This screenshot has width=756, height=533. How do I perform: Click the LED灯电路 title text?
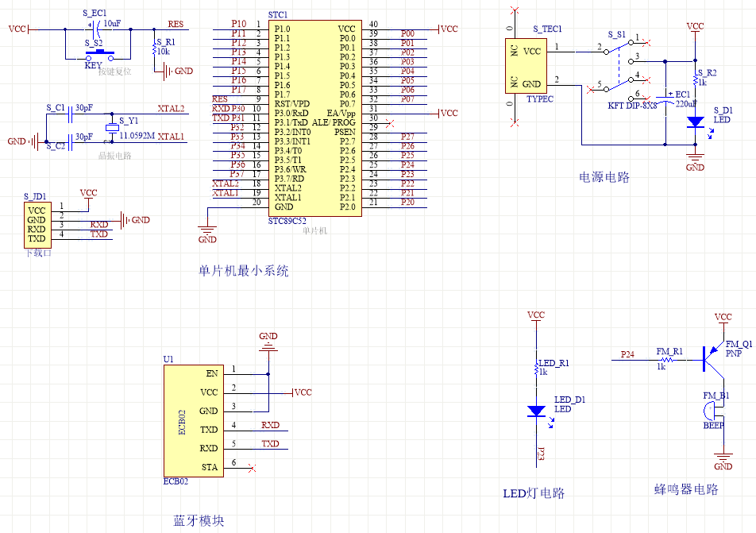534,493
